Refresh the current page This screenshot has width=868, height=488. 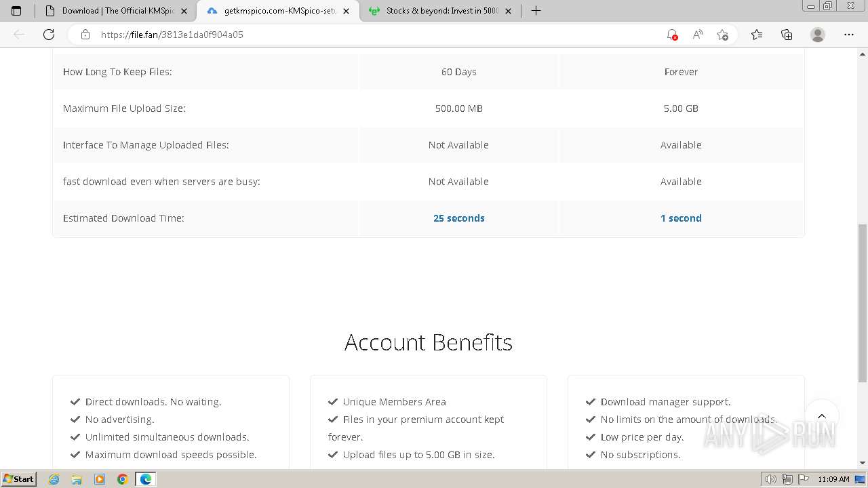pyautogui.click(x=49, y=35)
